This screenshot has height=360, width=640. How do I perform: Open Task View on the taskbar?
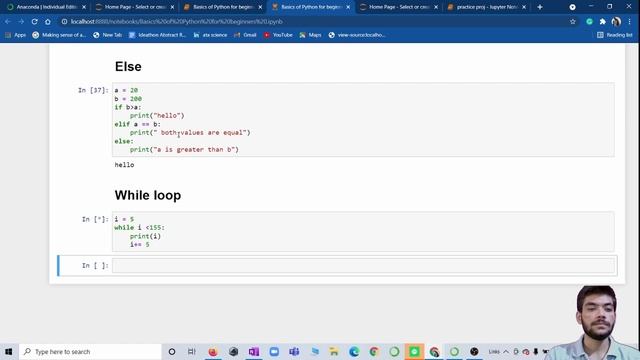pos(191,351)
